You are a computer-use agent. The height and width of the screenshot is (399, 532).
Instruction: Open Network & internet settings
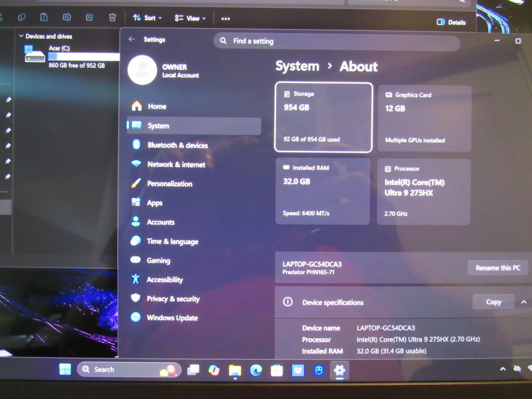click(194, 164)
